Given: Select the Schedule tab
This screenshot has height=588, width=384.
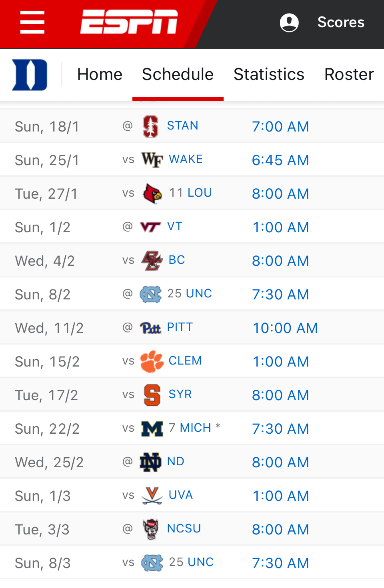Looking at the screenshot, I should pos(178,74).
